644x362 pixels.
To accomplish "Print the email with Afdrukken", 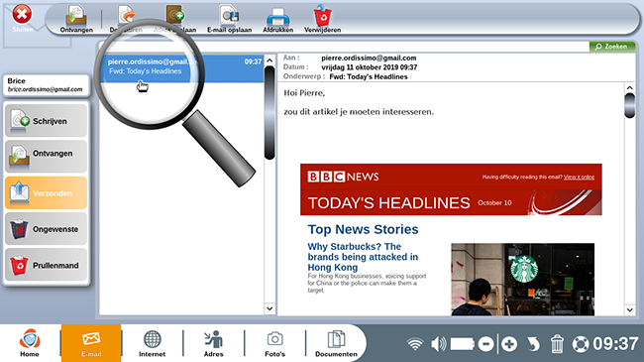I will (x=278, y=20).
